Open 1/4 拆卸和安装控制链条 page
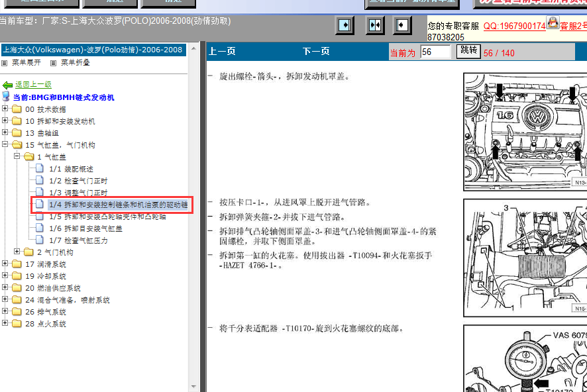Image resolution: width=587 pixels, height=392 pixels. [119, 205]
